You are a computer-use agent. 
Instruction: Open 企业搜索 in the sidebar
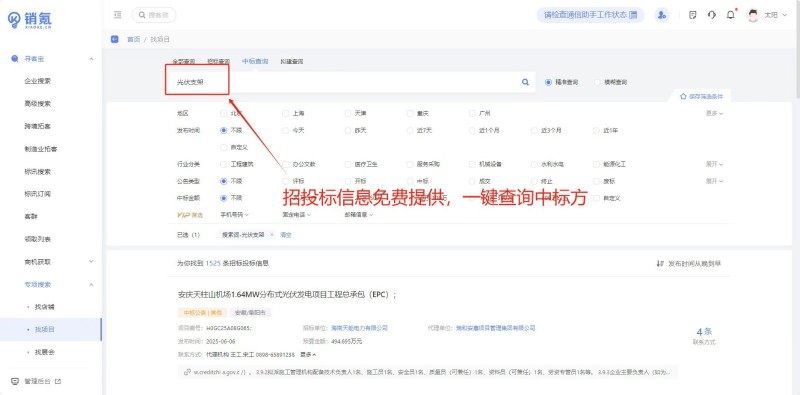click(x=38, y=81)
